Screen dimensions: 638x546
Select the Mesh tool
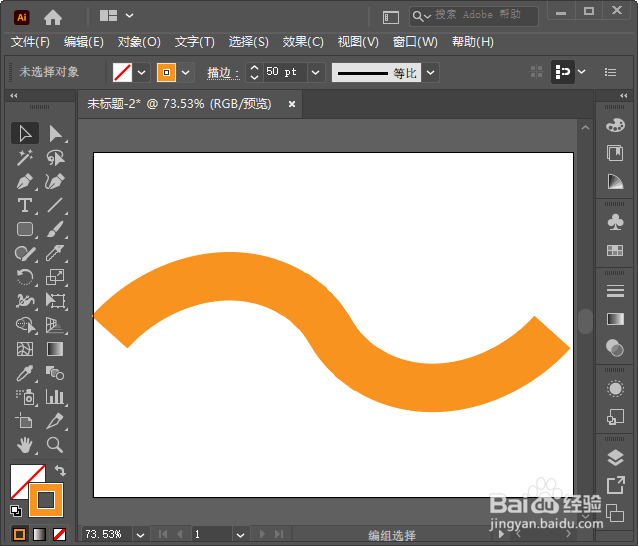25,349
